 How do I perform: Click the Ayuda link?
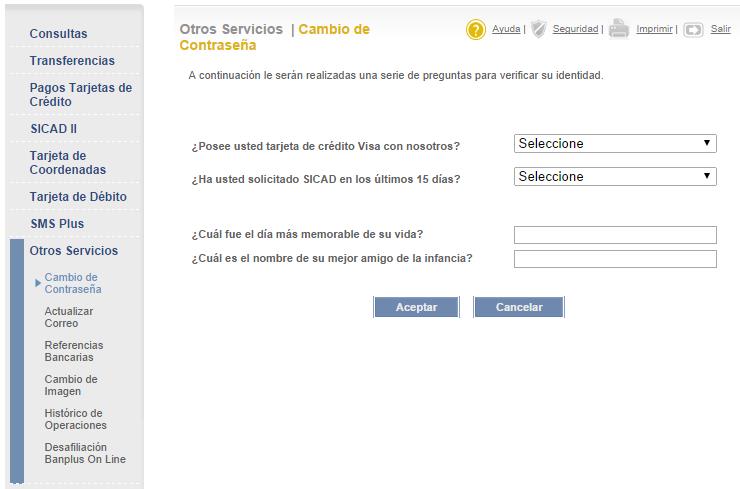(506, 29)
